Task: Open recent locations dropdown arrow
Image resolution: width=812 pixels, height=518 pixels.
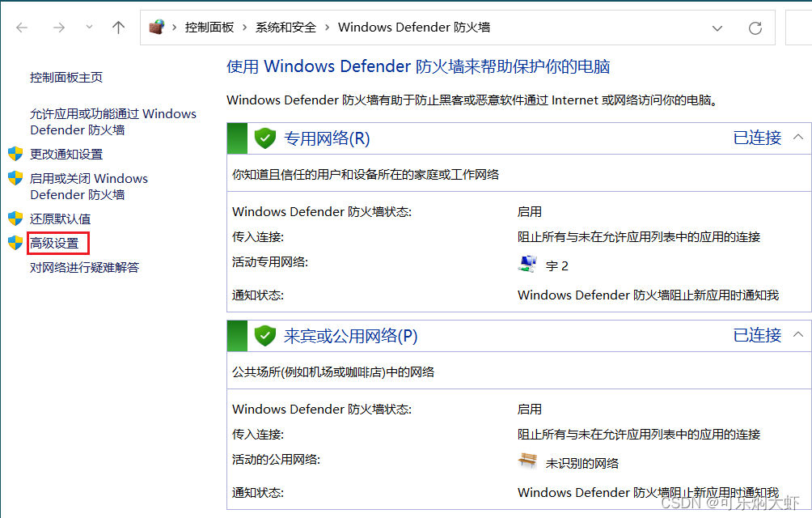Action: pyautogui.click(x=89, y=28)
